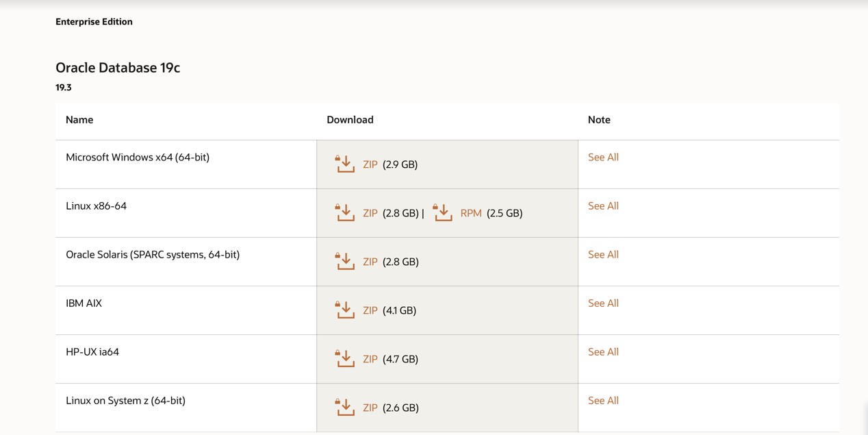Click the (4.1 GB) size text
The height and width of the screenshot is (435, 868).
399,310
